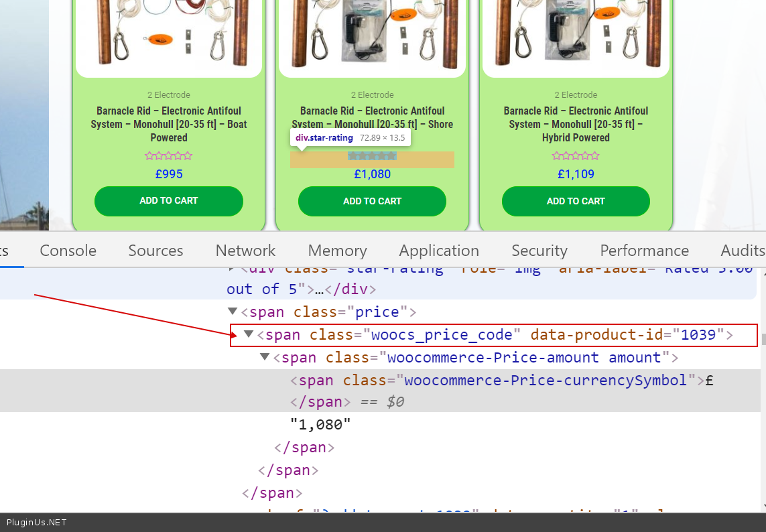Switch to the Console tab
Image resolution: width=766 pixels, height=532 pixels.
(x=68, y=251)
